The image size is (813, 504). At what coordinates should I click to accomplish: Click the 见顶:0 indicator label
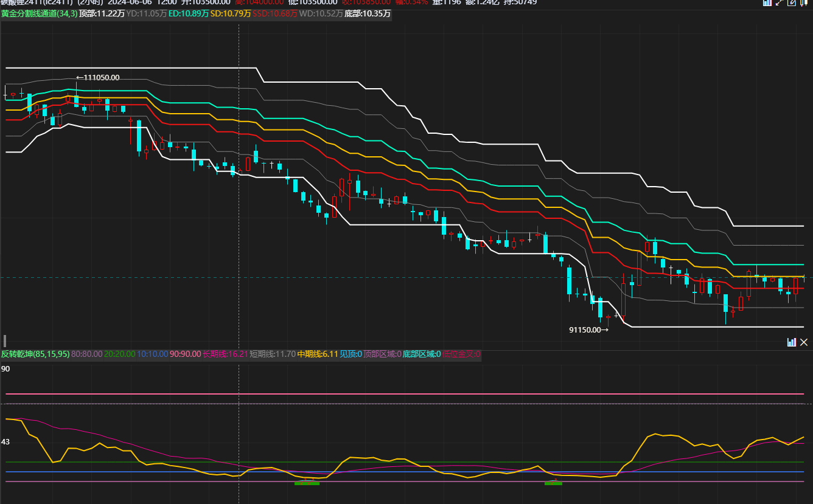[x=350, y=354]
